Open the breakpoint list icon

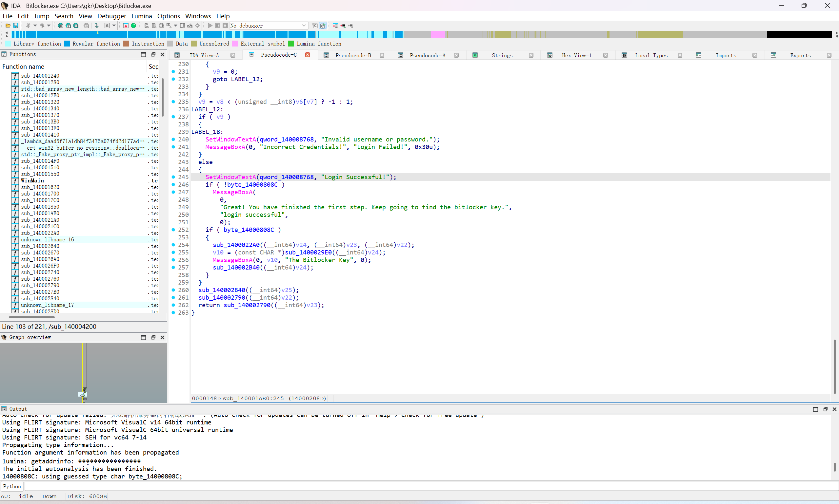point(335,26)
